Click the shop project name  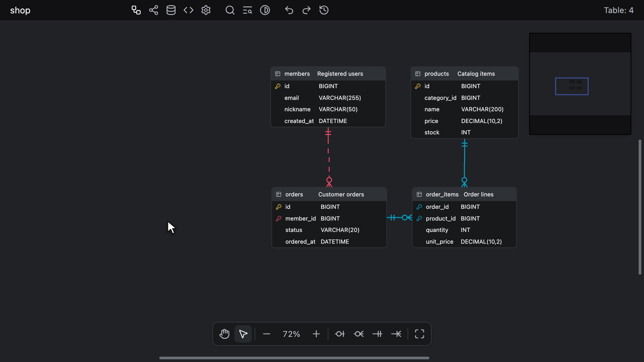(20, 10)
